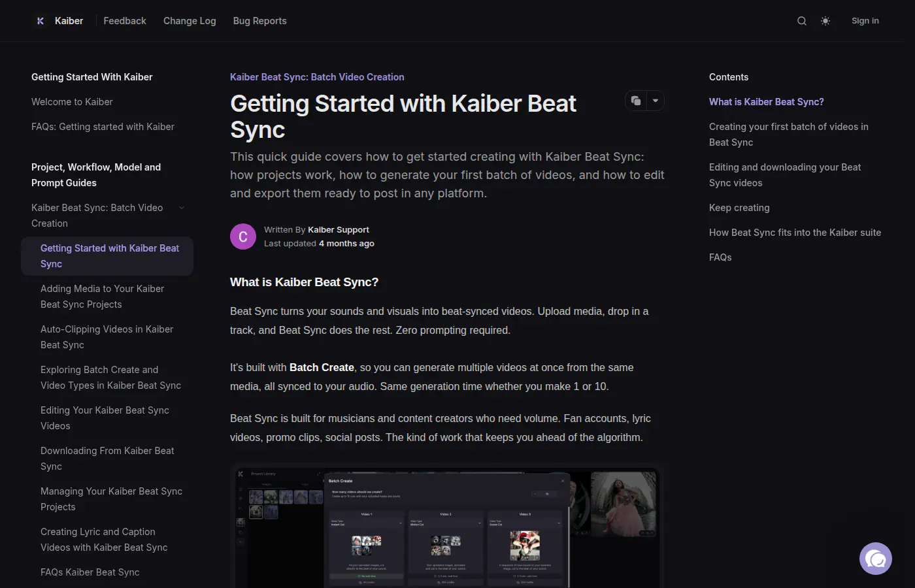Open the chat support bubble

pyautogui.click(x=876, y=559)
